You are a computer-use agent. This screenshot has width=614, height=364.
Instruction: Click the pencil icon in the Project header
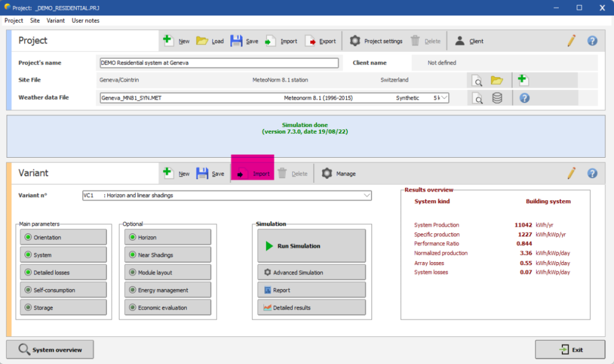[x=572, y=41]
